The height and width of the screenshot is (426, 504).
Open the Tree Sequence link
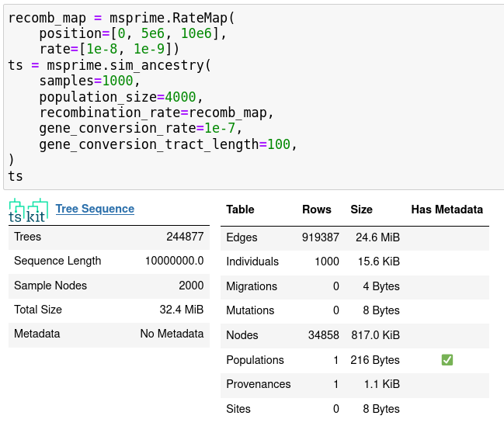click(x=95, y=209)
